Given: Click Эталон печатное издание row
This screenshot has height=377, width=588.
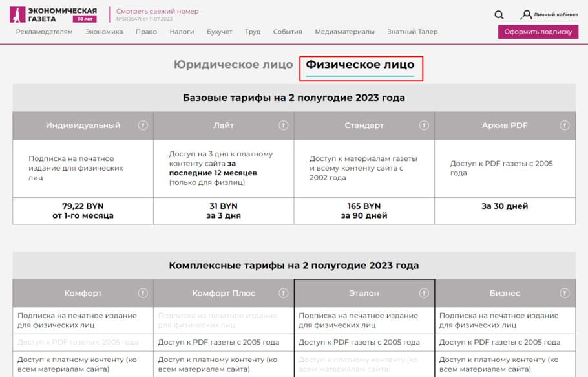Looking at the screenshot, I should click(364, 320).
